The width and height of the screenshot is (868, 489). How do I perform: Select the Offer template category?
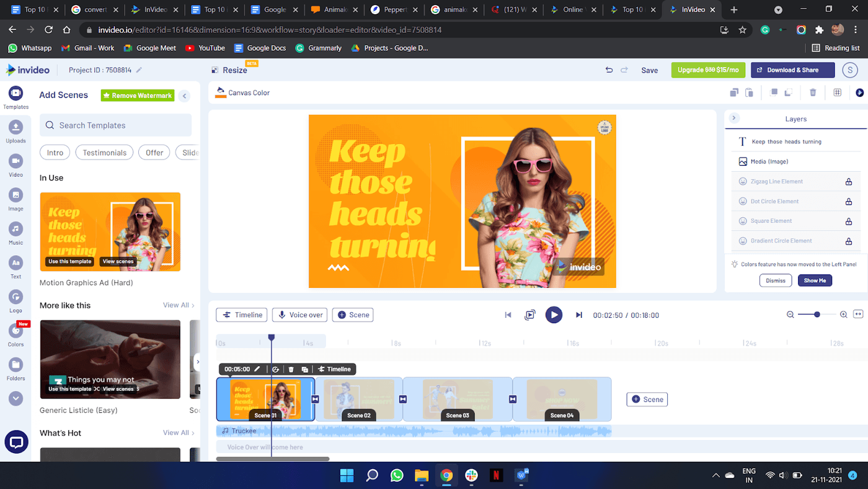click(154, 153)
